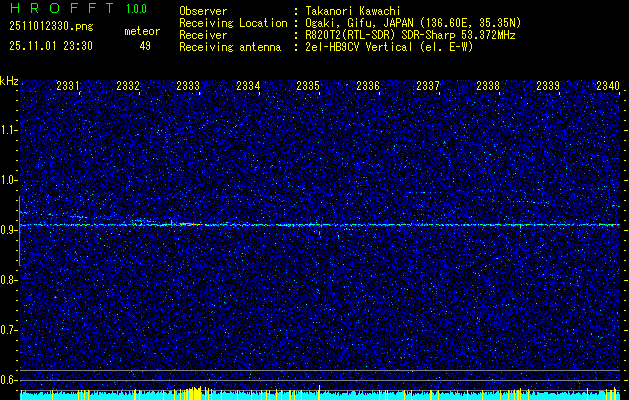This screenshot has height=400, width=629.
Task: Click time marker 2336
Action: [x=368, y=85]
